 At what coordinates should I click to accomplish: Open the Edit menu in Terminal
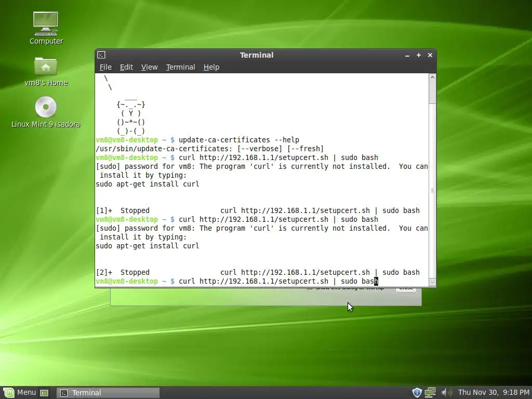point(126,67)
